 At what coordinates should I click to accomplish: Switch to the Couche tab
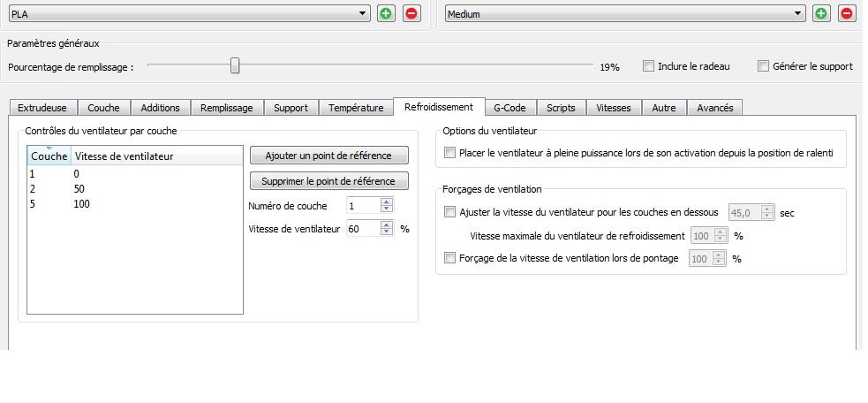103,108
